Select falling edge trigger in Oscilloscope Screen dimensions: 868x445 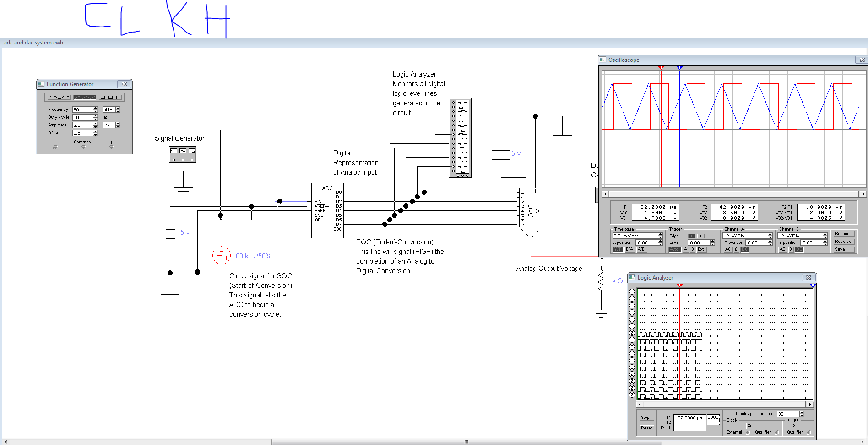pos(700,236)
